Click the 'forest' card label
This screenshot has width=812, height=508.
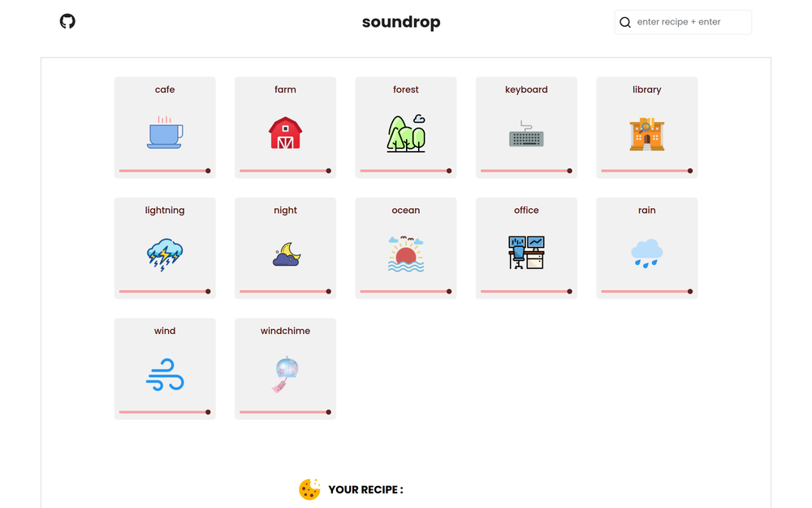point(406,89)
